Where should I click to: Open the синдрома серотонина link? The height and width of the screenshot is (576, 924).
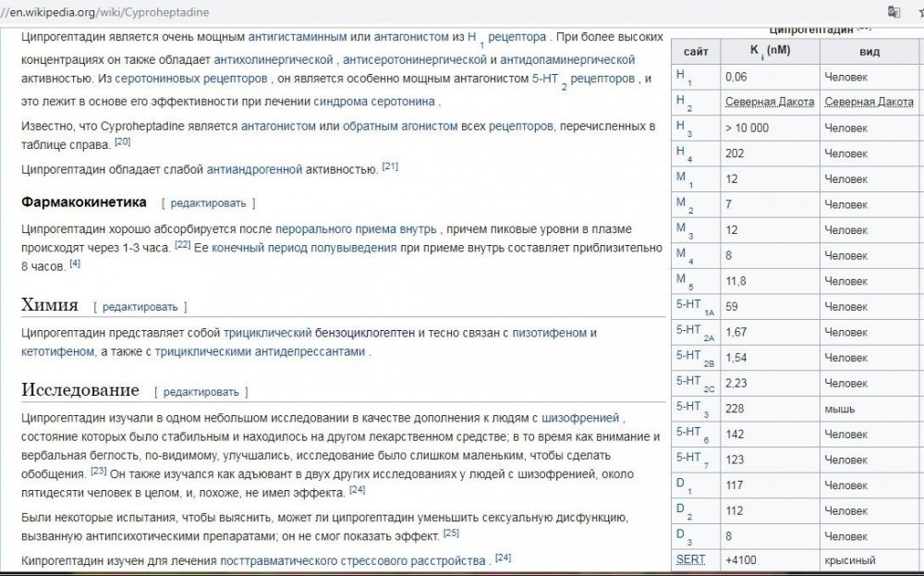tap(374, 101)
